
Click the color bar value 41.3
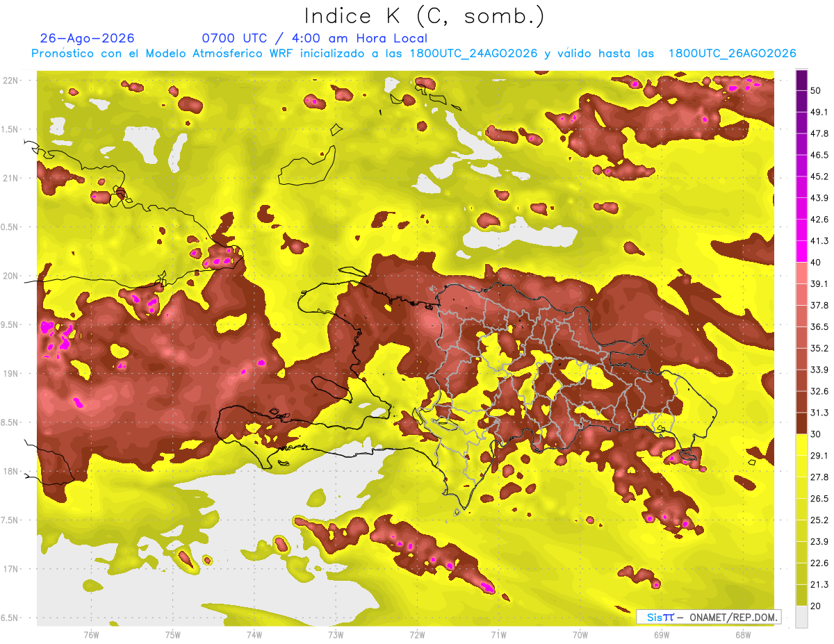pyautogui.click(x=819, y=241)
